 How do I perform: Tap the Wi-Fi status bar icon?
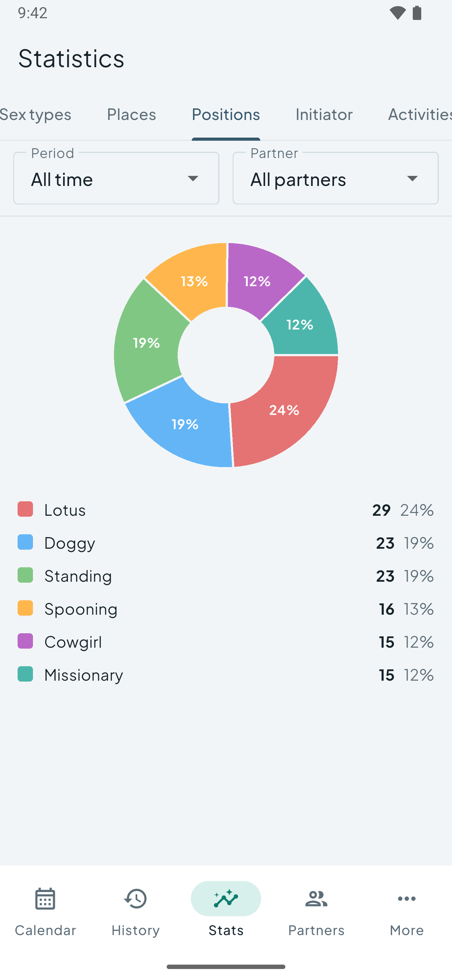coord(398,13)
